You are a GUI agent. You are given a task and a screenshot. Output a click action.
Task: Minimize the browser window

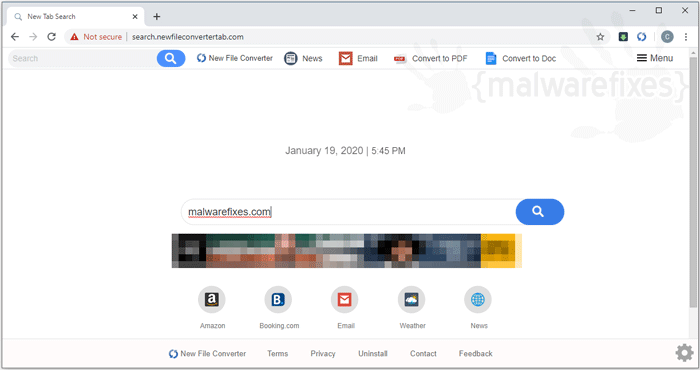[633, 10]
